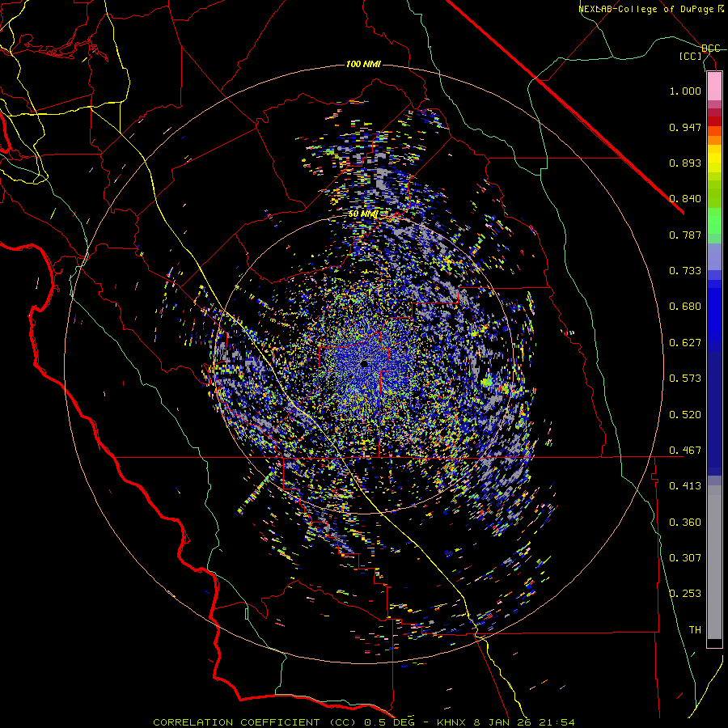728x728 pixels.
Task: Click the 100 NMI range ring label
Action: [363, 64]
